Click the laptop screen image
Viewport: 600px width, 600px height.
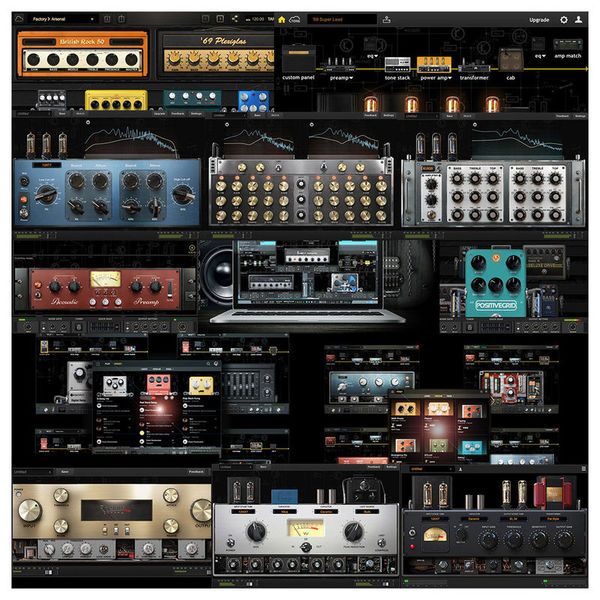[x=307, y=274]
